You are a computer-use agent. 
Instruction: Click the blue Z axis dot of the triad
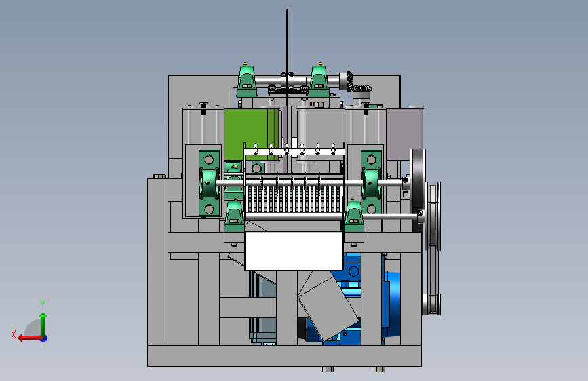point(44,338)
